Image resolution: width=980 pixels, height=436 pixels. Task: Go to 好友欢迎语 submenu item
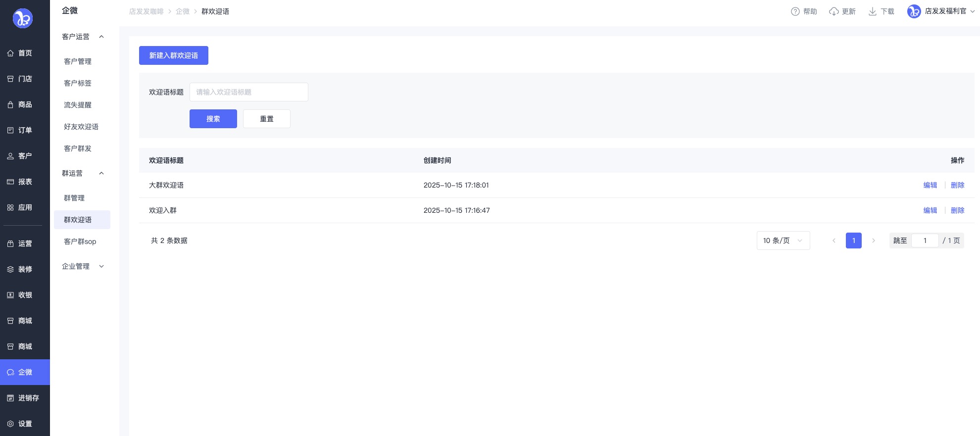[81, 127]
